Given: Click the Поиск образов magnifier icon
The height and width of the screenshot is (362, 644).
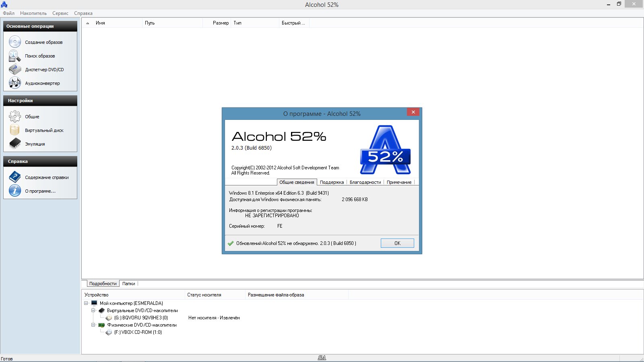Looking at the screenshot, I should coord(15,56).
